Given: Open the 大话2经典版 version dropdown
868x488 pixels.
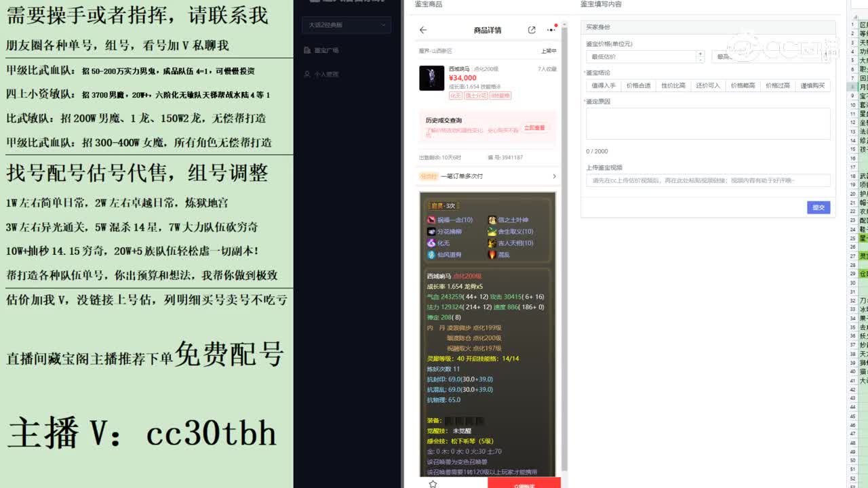Looking at the screenshot, I should coord(346,24).
